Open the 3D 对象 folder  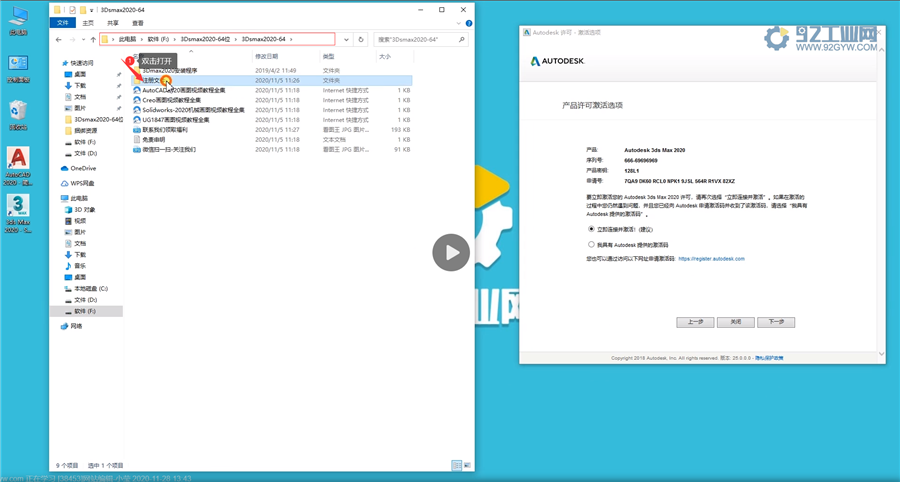click(85, 209)
